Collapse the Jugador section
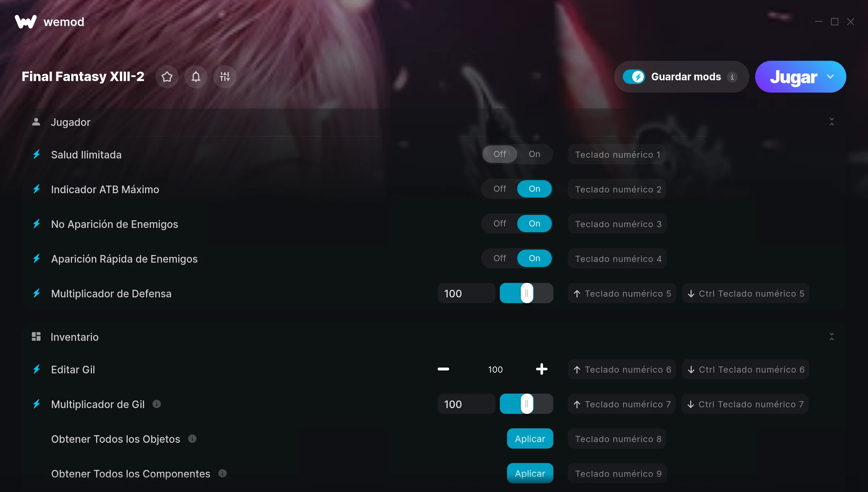 [832, 122]
